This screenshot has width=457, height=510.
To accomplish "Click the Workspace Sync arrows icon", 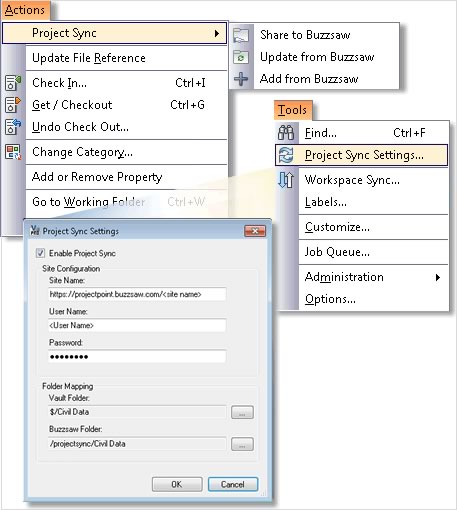I will 286,180.
